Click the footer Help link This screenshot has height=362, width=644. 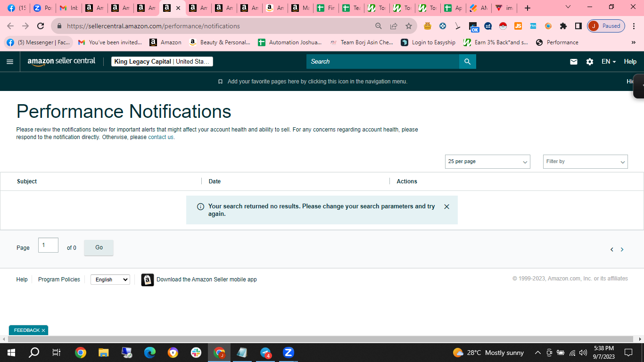click(x=22, y=280)
